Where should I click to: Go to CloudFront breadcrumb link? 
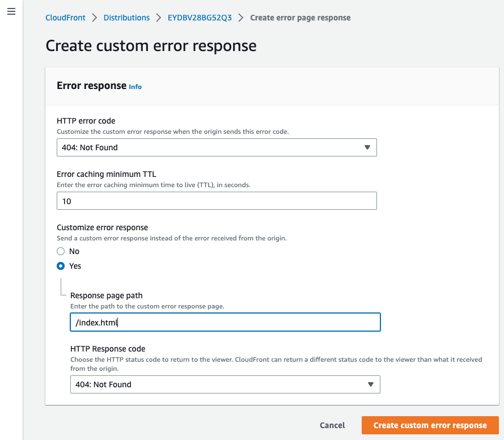(x=65, y=18)
